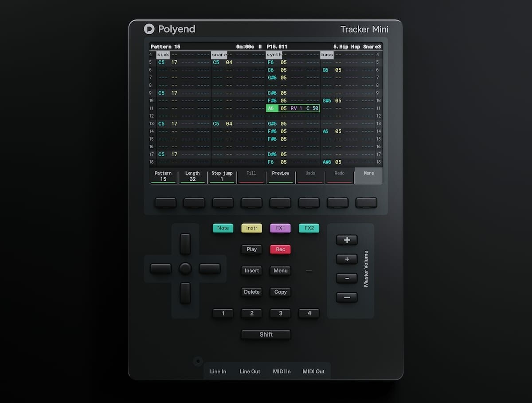The height and width of the screenshot is (403, 532).
Task: Open the Pattern 15 selector
Action: (x=163, y=176)
